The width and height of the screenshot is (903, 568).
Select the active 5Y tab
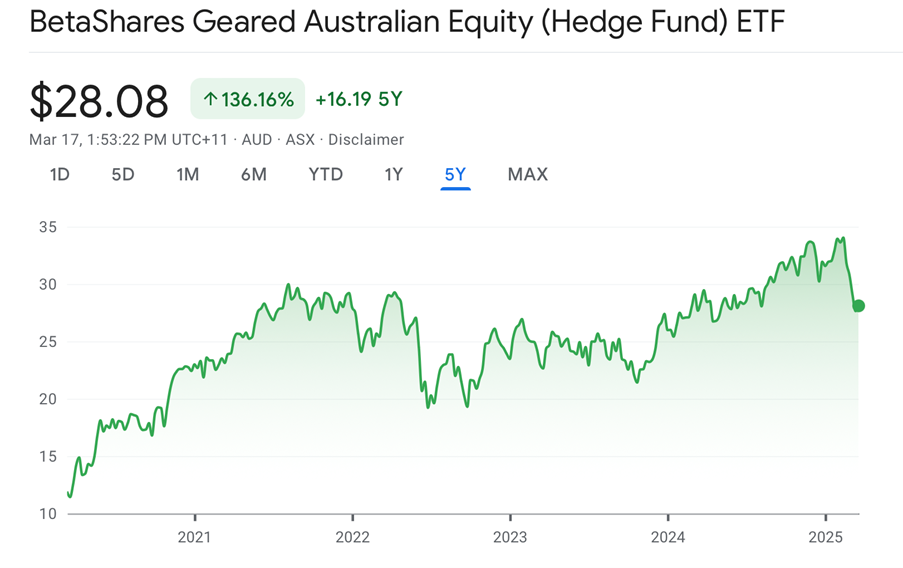tap(455, 175)
